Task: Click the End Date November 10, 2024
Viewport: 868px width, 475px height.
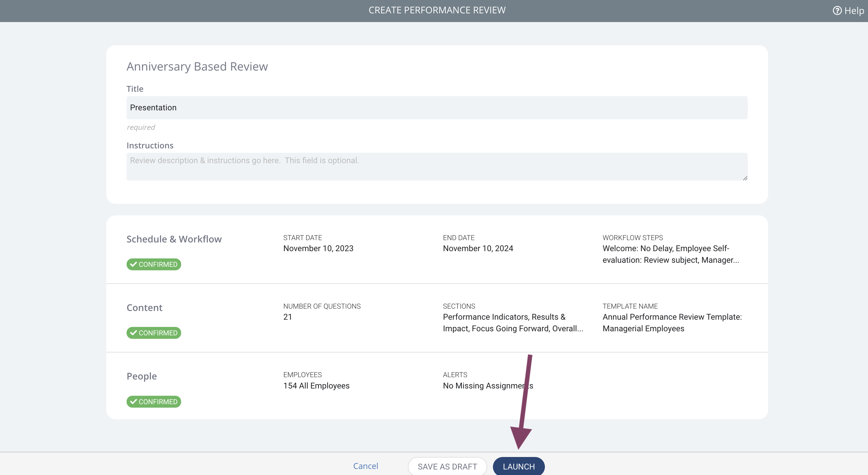Action: click(x=478, y=249)
